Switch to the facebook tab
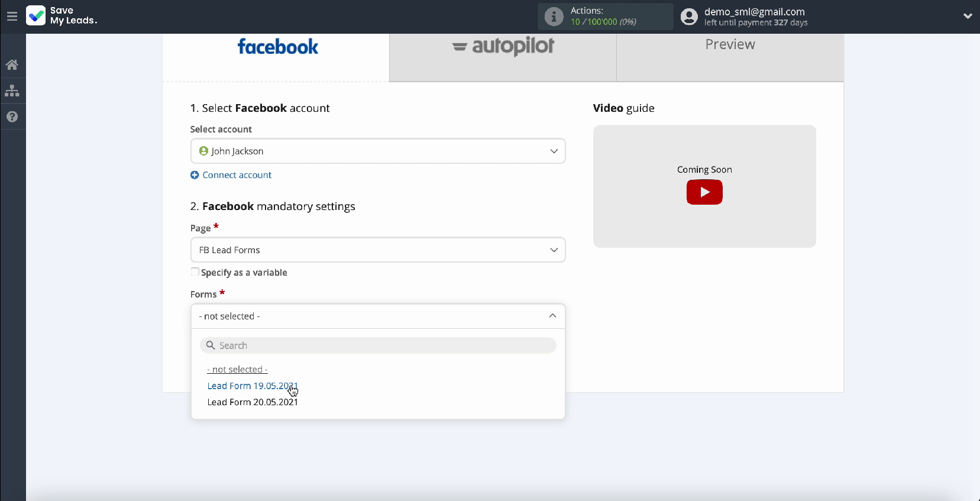Screen dimensions: 980x501 tap(277, 47)
